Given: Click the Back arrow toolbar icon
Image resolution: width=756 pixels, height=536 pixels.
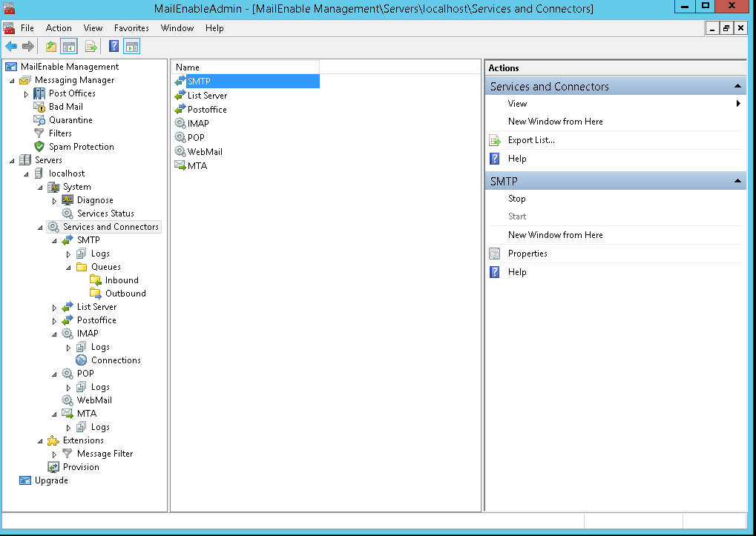Looking at the screenshot, I should tap(11, 47).
